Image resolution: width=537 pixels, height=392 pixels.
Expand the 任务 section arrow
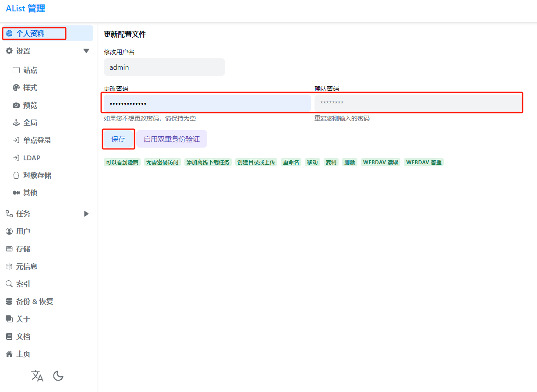(86, 214)
